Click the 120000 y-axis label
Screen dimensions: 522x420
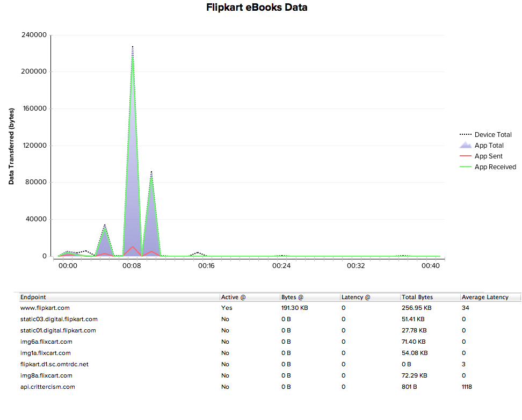(x=34, y=146)
